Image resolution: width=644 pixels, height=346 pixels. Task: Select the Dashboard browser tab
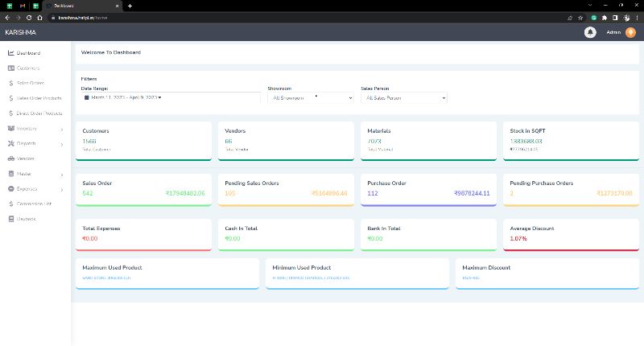[82, 6]
